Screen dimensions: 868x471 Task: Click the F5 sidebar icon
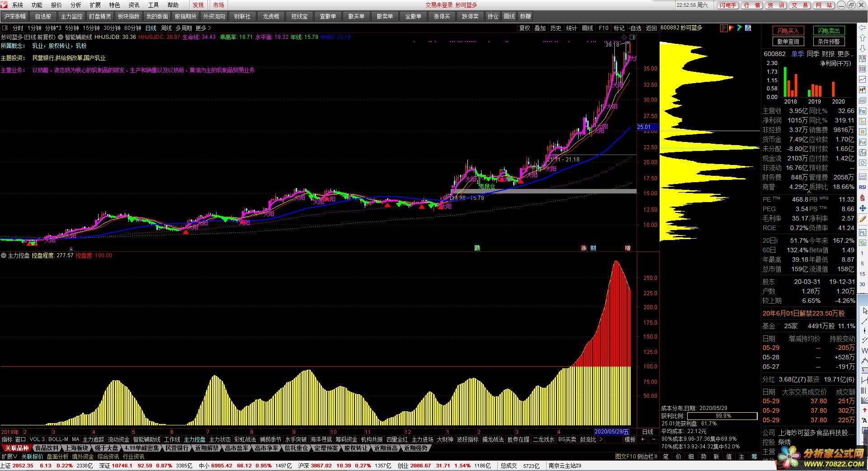click(863, 232)
